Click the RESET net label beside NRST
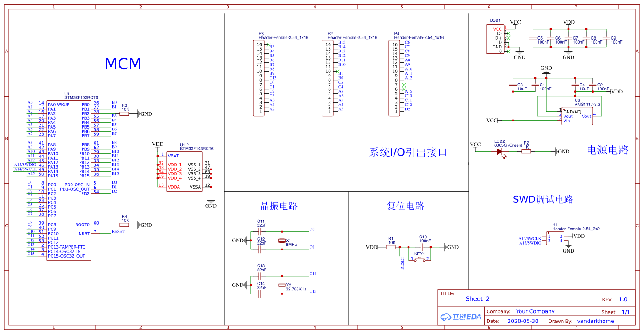Image resolution: width=644 pixels, height=334 pixels. click(118, 232)
